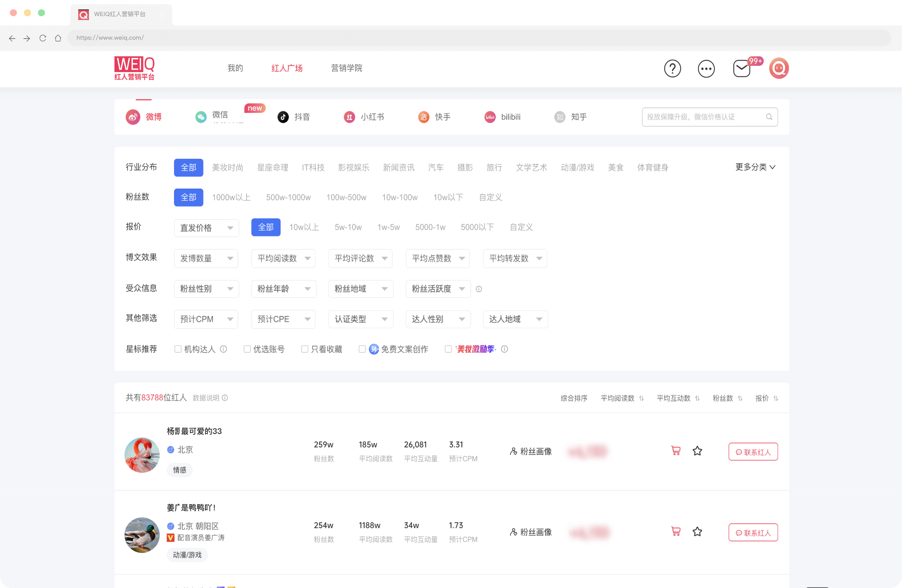903x588 pixels.
Task: Open the help question-mark icon
Action: point(673,69)
